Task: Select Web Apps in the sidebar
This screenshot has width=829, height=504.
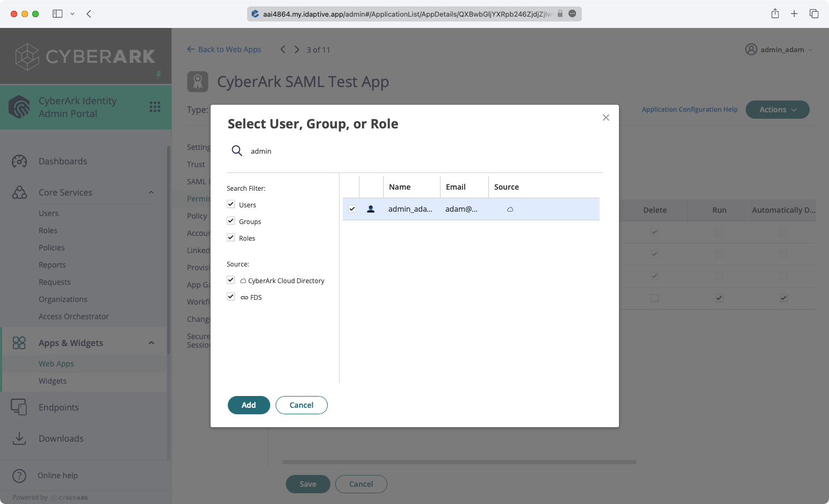Action: 56,363
